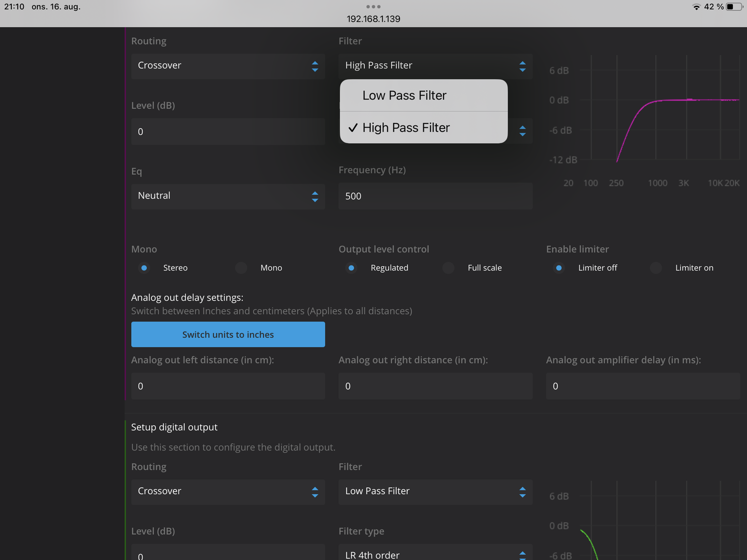Click the analog Level (dB) input field
This screenshot has width=747, height=560.
(228, 132)
